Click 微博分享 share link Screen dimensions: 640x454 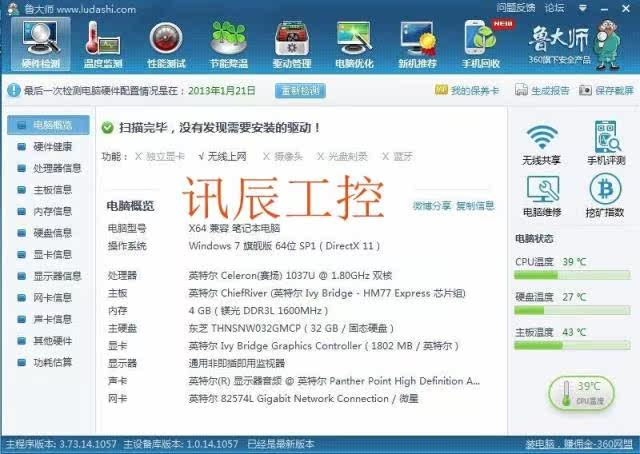tap(431, 205)
